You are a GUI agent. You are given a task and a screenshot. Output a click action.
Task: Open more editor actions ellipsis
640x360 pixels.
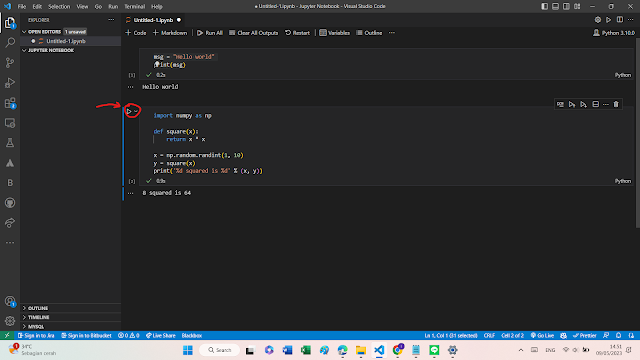[x=631, y=20]
